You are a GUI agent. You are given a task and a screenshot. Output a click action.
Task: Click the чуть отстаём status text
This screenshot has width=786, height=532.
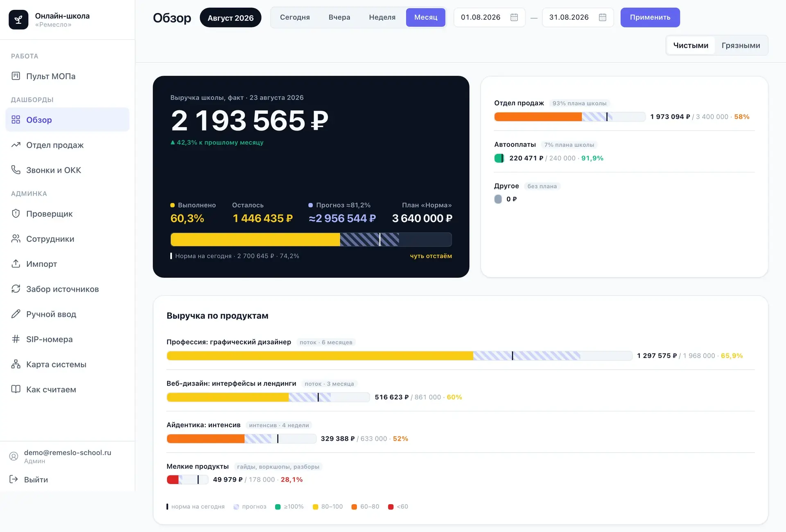coord(431,256)
